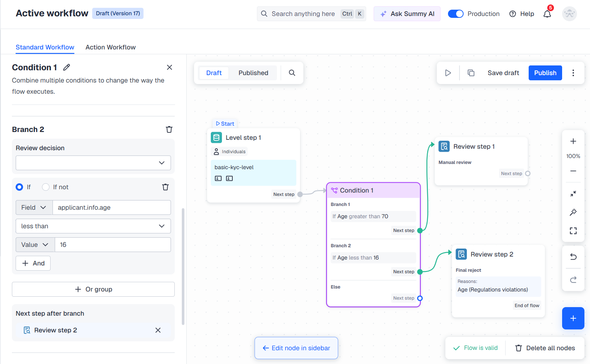Viewport: 590px width, 364px height.
Task: Click the Level step 1 Next step connector
Action: point(300,194)
